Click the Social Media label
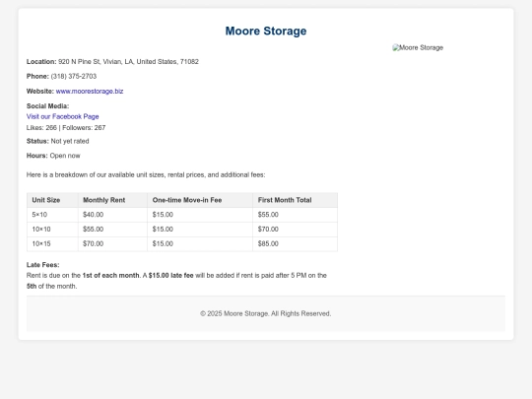Viewport: 532px width, 399px height. point(48,106)
